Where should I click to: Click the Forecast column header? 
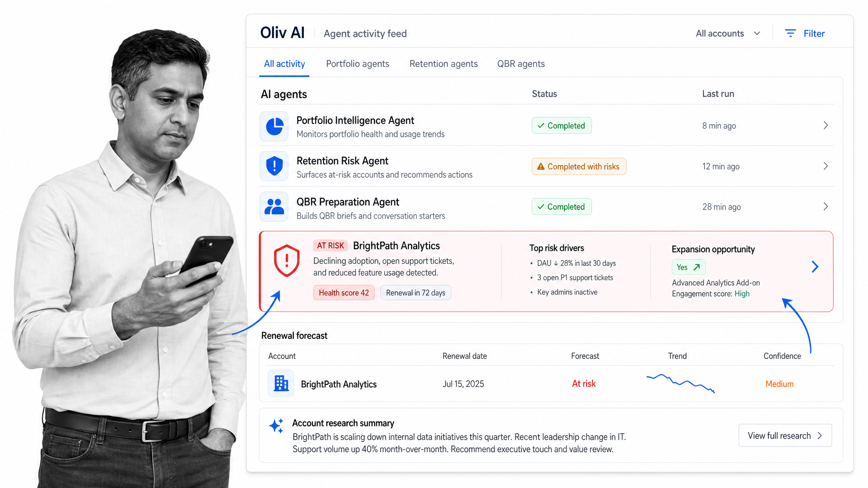(585, 356)
